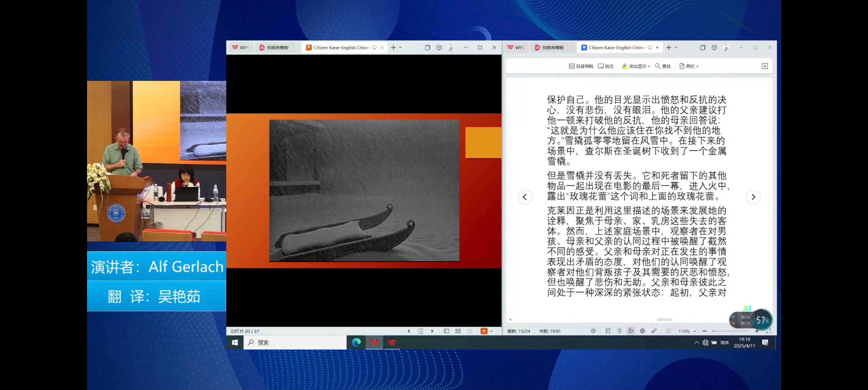Expand 突出显示 color dropdown arrow
This screenshot has height=390, width=868.
click(649, 66)
